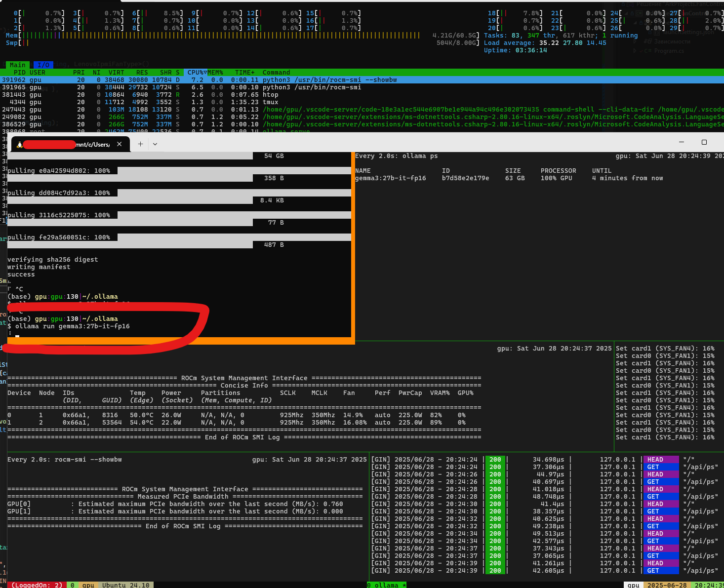The image size is (724, 588).
Task: Click the 'Every 2.0s: rocm-smi --showbw' header
Action: [65, 460]
